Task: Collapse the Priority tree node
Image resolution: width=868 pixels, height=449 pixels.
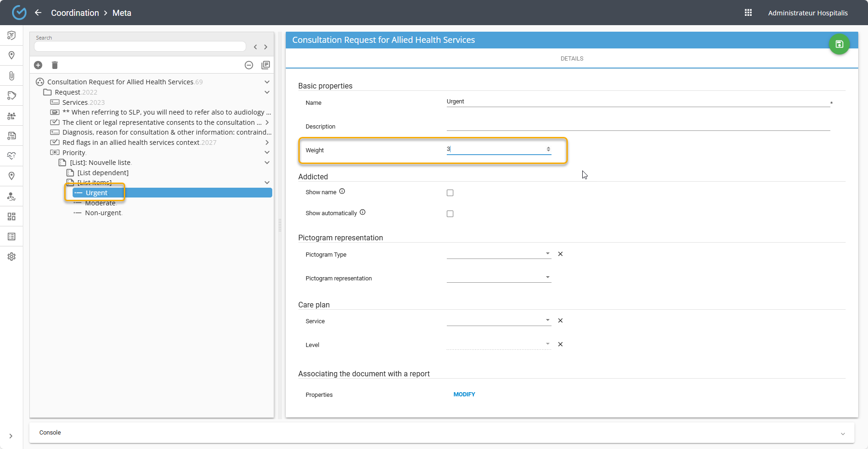Action: tap(267, 152)
